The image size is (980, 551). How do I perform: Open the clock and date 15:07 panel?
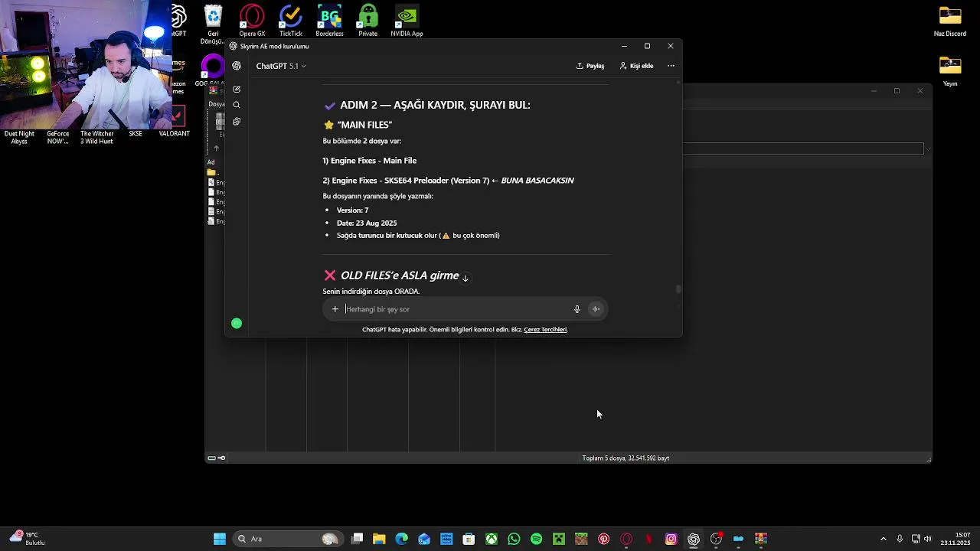click(x=956, y=539)
